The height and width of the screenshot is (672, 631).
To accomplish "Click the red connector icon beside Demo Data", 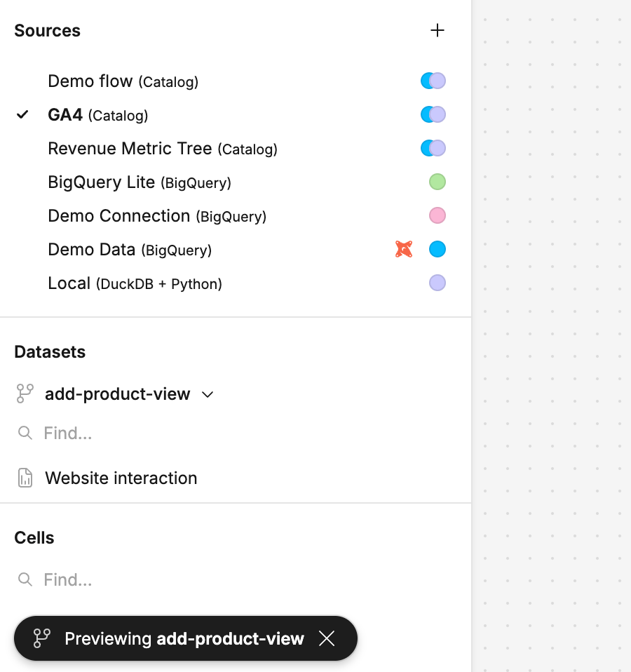I will (x=403, y=249).
